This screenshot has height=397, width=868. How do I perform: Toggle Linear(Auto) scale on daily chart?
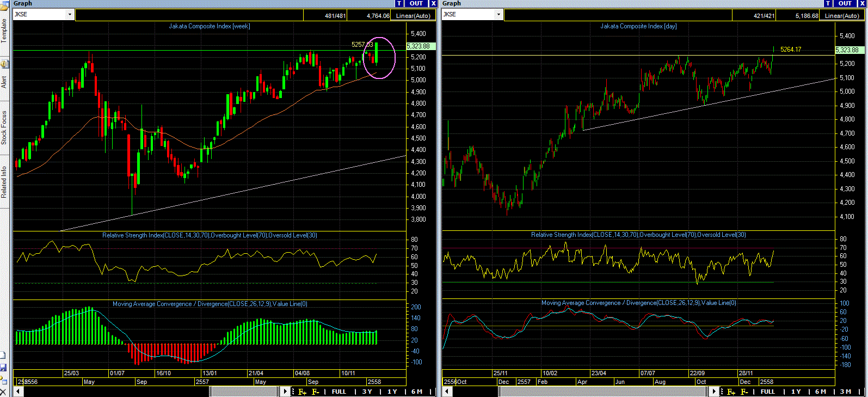[842, 16]
